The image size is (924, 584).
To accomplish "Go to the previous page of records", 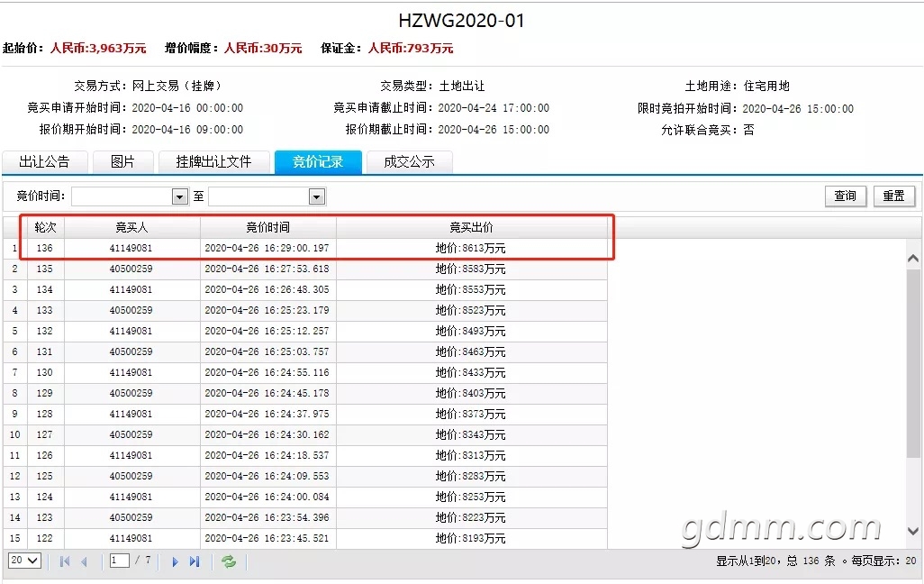I will [85, 561].
